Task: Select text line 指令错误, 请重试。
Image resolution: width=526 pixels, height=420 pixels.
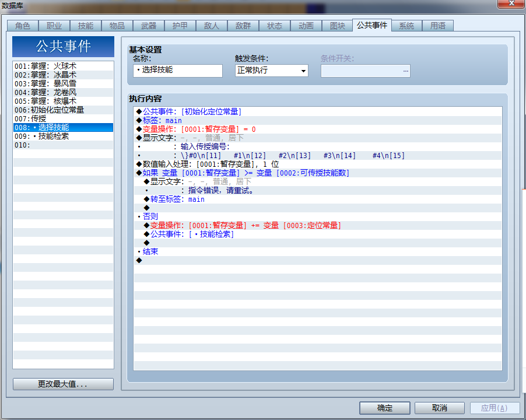Action: (x=318, y=190)
